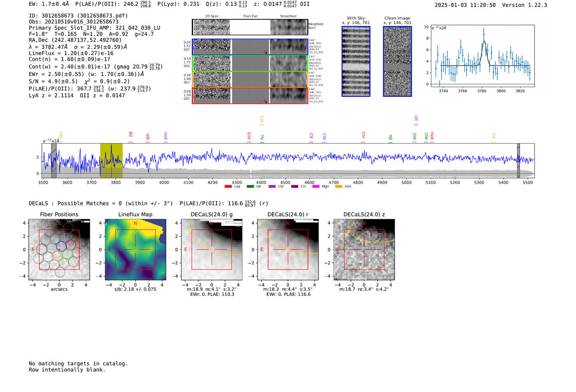Viewport: 576px width, 392px height.
Task: Select the orange-bordered 2D spec fiber row
Action: [x=250, y=79]
